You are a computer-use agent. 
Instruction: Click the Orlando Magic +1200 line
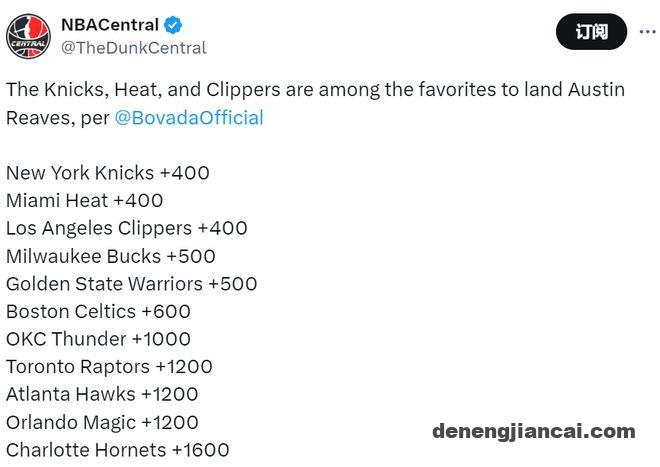click(x=102, y=422)
